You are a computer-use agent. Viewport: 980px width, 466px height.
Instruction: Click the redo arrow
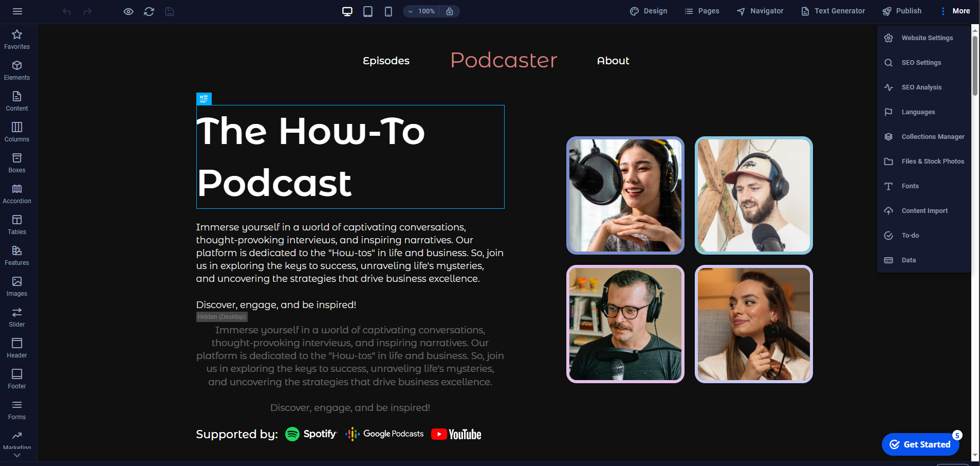point(87,11)
